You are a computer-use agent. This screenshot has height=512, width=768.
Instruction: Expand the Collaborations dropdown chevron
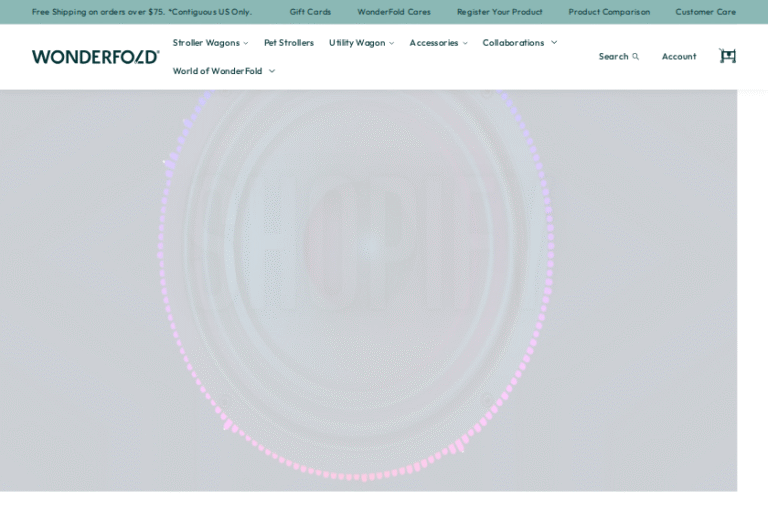554,43
